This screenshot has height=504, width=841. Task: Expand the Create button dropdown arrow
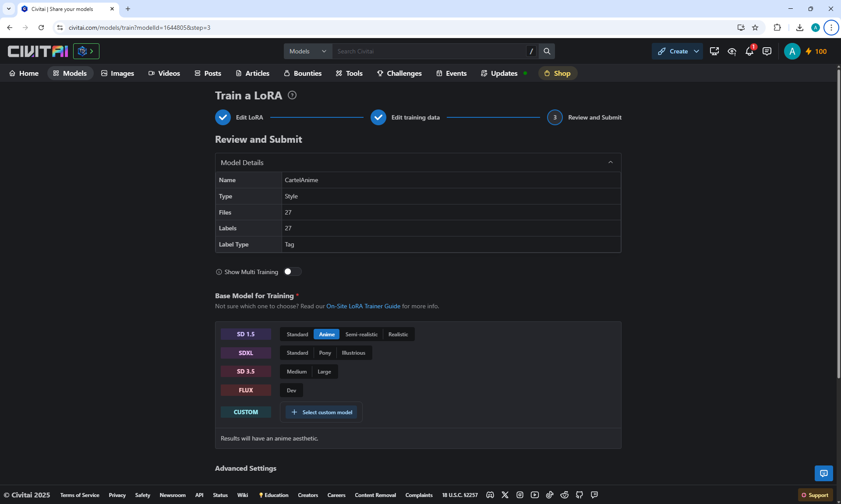click(696, 51)
